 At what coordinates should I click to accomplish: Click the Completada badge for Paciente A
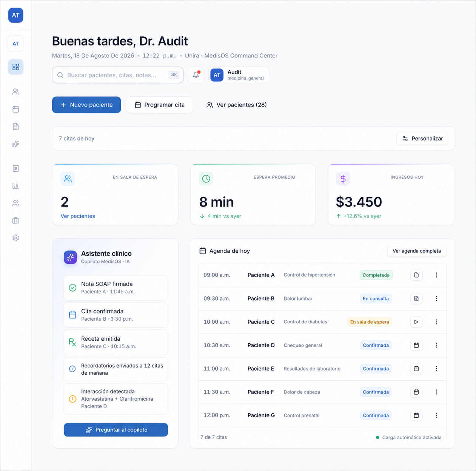point(376,275)
